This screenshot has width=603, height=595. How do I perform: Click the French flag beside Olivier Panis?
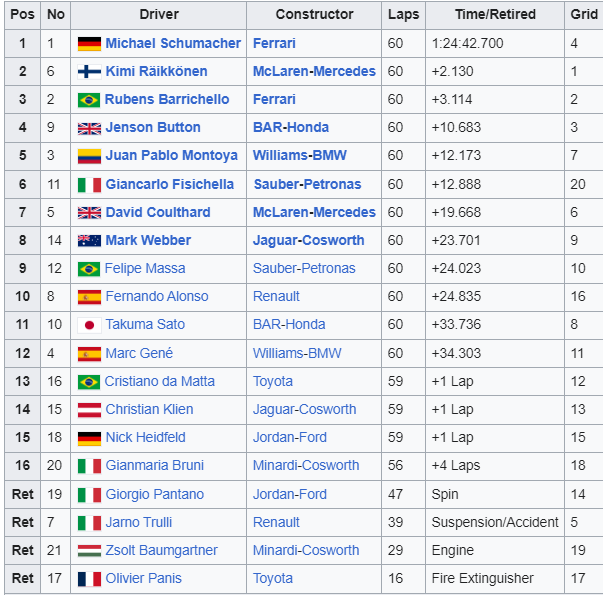89,579
